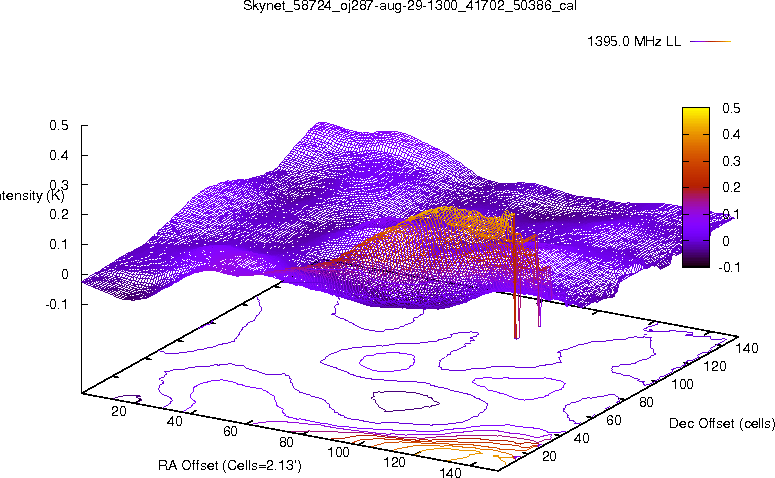Click RA Offset axis tick 140
The height and width of the screenshot is (478, 775).
[450, 472]
